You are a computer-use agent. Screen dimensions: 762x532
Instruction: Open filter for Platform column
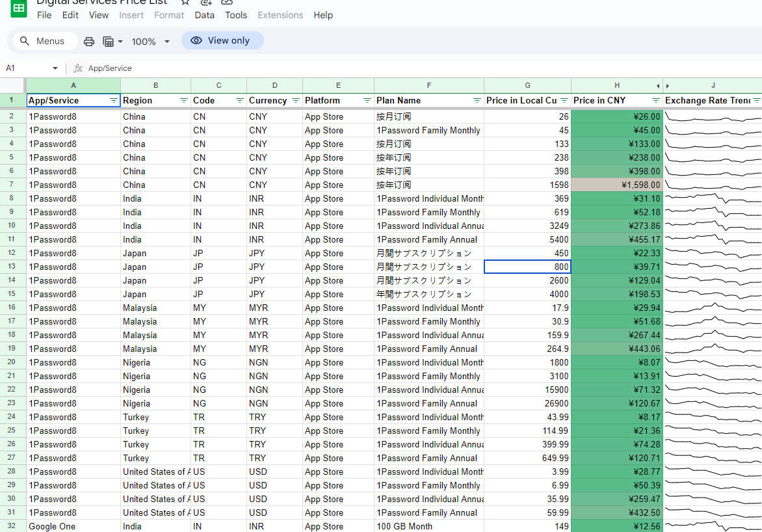click(x=367, y=100)
